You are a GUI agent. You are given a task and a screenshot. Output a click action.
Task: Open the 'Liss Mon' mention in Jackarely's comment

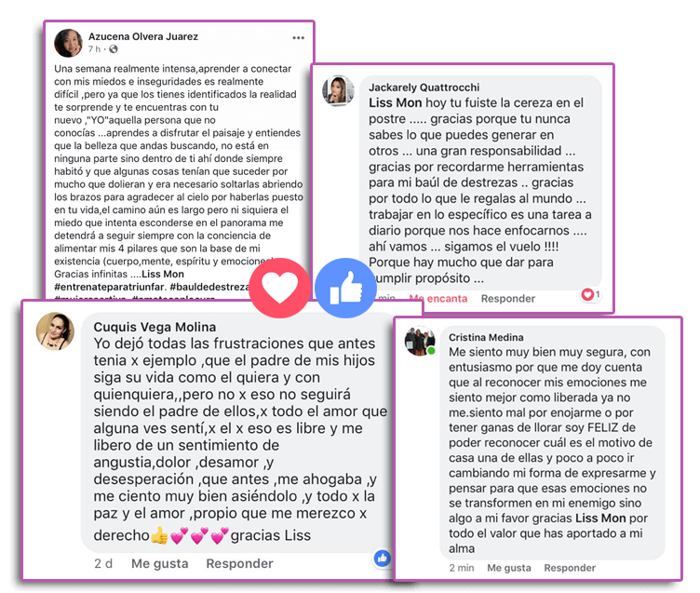point(395,102)
